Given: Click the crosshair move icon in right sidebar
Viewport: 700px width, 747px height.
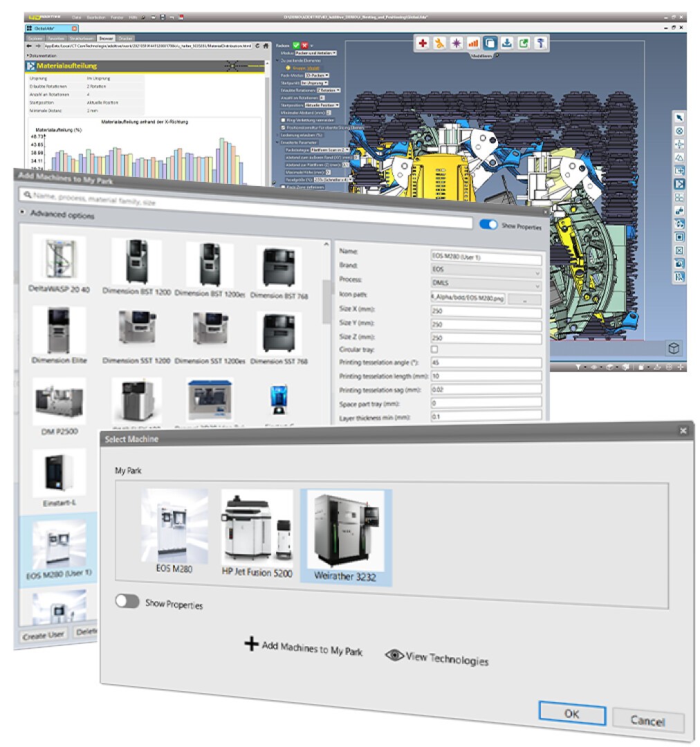Looking at the screenshot, I should (x=679, y=145).
